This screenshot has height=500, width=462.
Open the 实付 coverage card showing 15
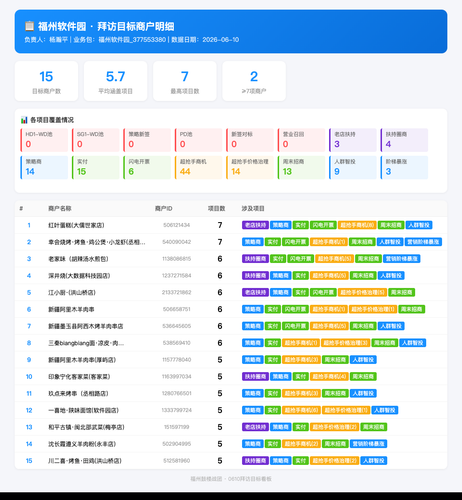coord(96,168)
